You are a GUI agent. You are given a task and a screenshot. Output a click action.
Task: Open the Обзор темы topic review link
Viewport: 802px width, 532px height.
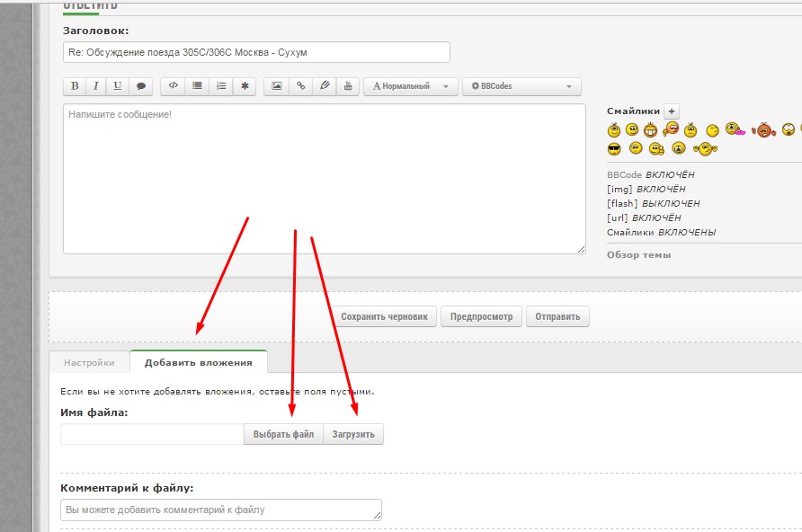[x=638, y=254]
